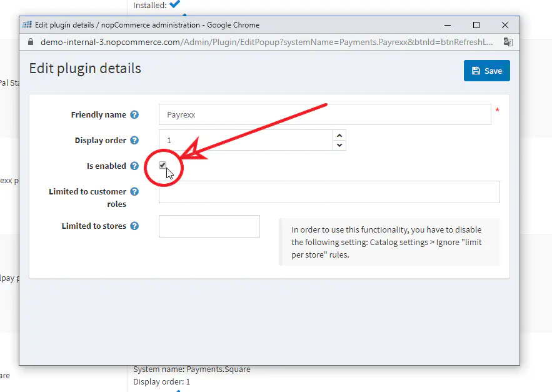Click the Limited to stores help icon
This screenshot has width=552, height=392.
134,226
